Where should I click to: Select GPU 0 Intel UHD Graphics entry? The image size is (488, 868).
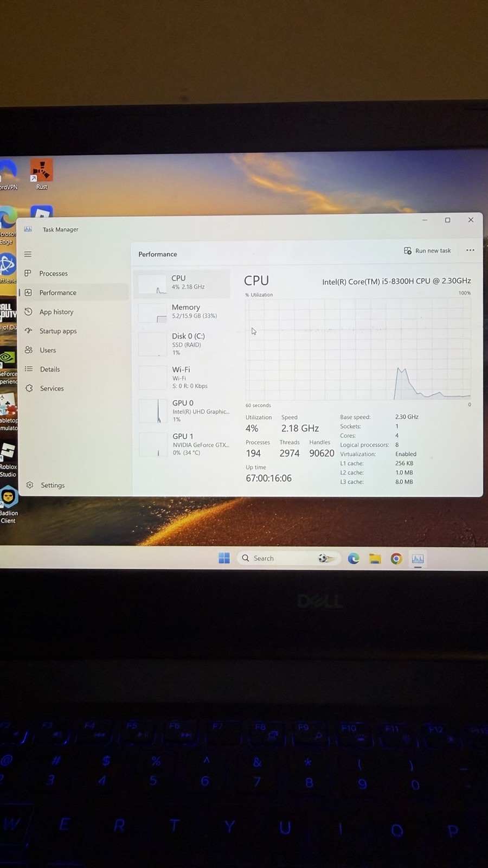pos(182,411)
